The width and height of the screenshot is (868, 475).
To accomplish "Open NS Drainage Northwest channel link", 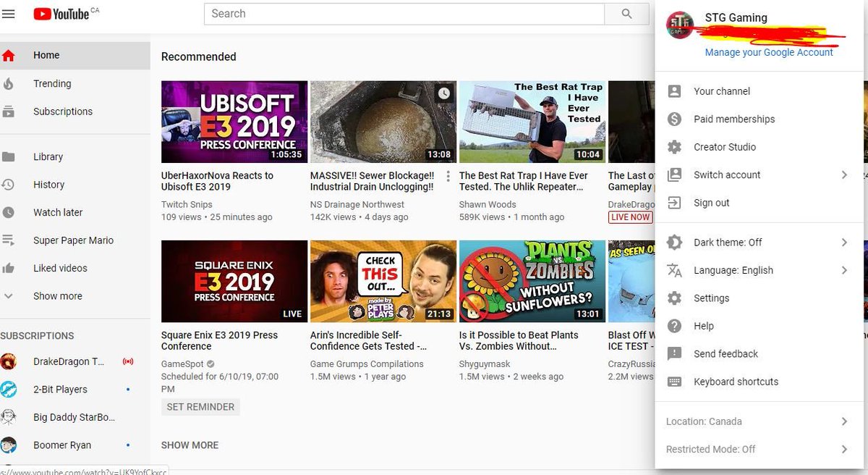I will point(357,205).
